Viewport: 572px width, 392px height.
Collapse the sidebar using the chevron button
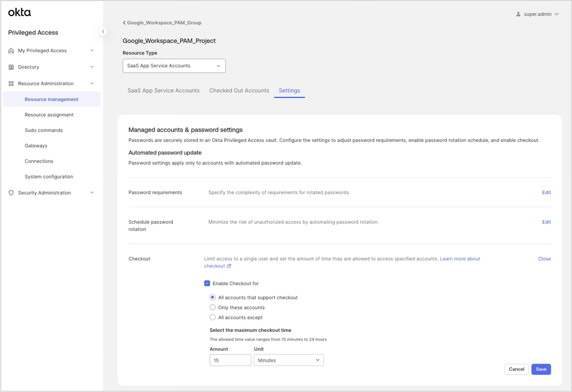(104, 31)
